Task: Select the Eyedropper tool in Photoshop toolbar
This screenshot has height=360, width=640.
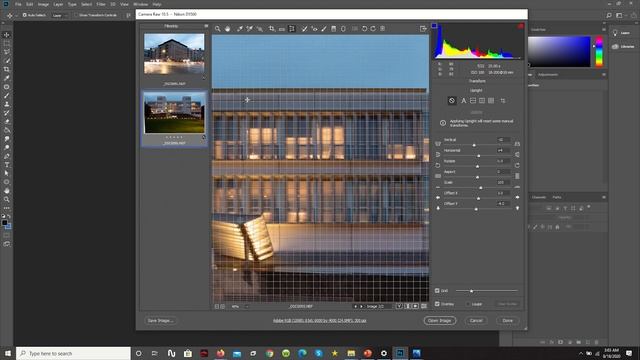Action: 7,78
